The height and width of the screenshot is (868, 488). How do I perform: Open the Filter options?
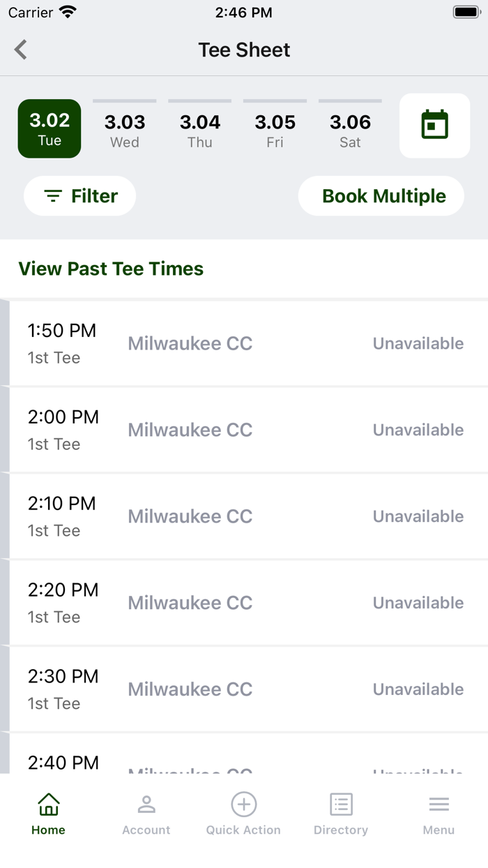[x=79, y=196]
